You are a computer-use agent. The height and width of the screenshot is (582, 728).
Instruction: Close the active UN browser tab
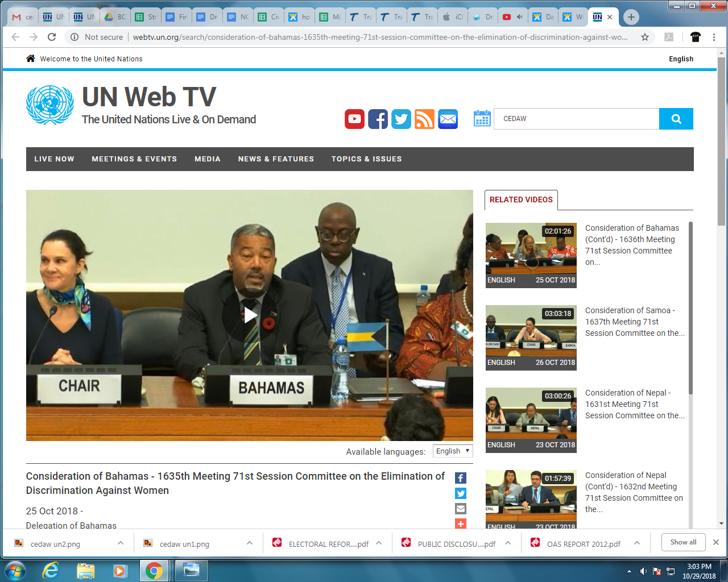pos(610,17)
